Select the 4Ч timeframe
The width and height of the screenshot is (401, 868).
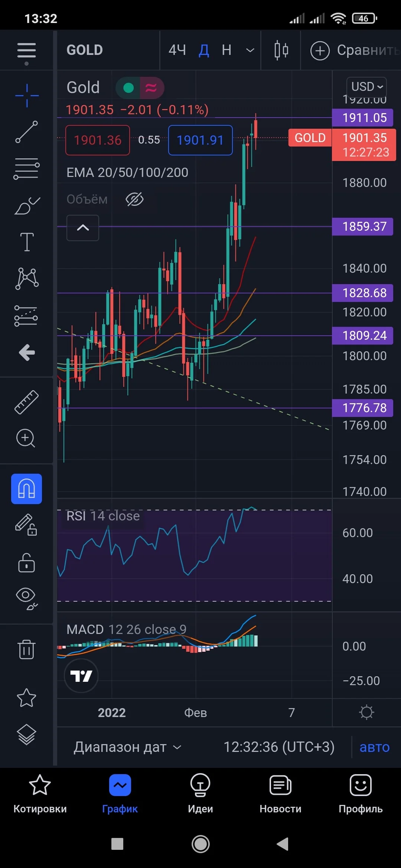click(x=177, y=50)
